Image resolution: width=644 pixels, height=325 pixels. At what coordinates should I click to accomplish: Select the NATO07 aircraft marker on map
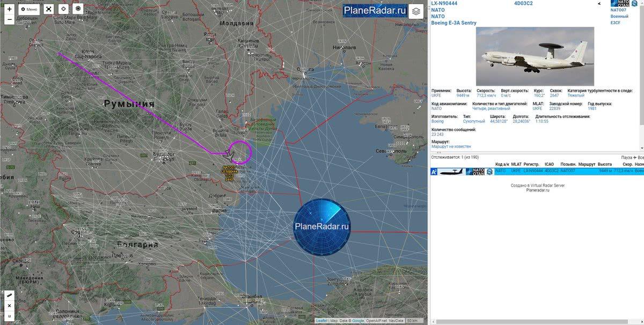pyautogui.click(x=229, y=156)
